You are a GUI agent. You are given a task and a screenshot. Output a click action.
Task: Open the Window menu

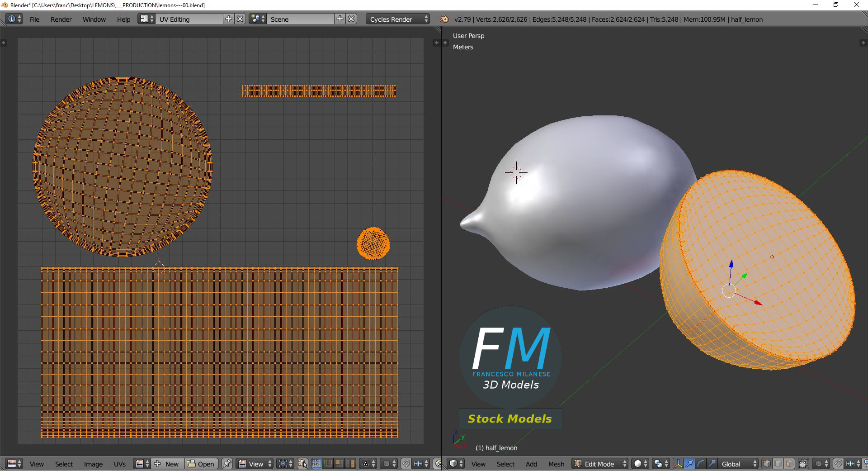[x=94, y=19]
